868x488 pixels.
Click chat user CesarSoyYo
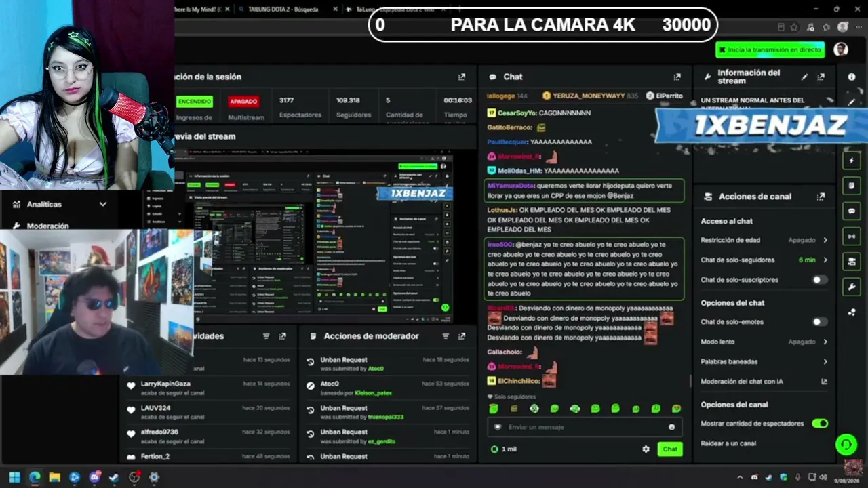(x=517, y=113)
